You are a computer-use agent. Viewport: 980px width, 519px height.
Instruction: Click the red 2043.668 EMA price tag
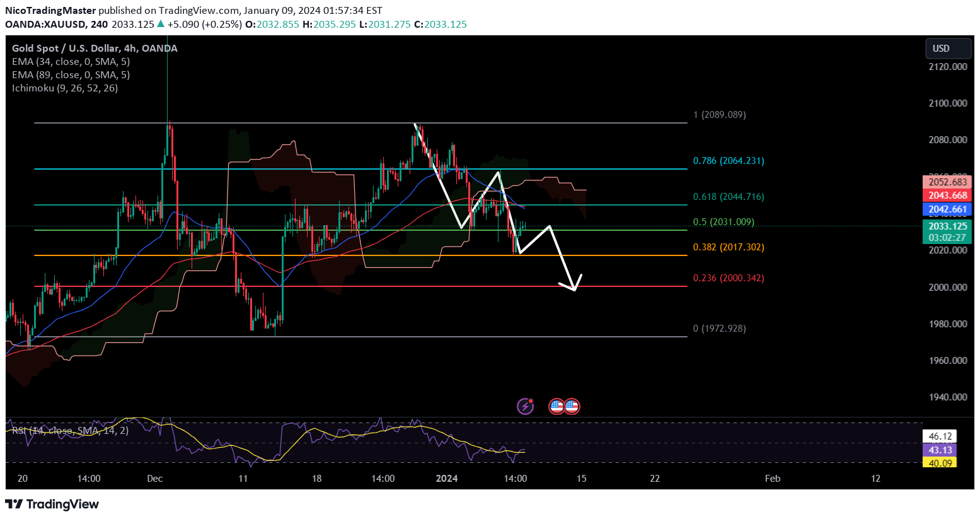[x=947, y=195]
